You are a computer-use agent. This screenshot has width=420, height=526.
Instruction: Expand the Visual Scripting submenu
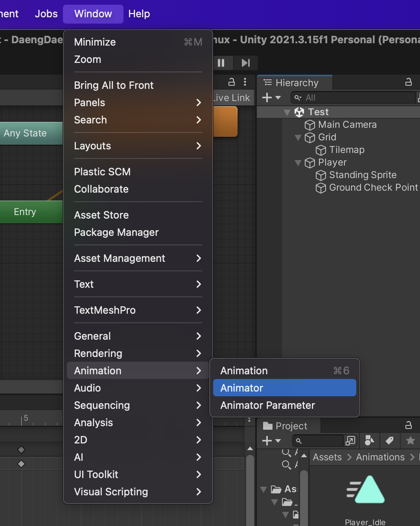click(x=138, y=491)
